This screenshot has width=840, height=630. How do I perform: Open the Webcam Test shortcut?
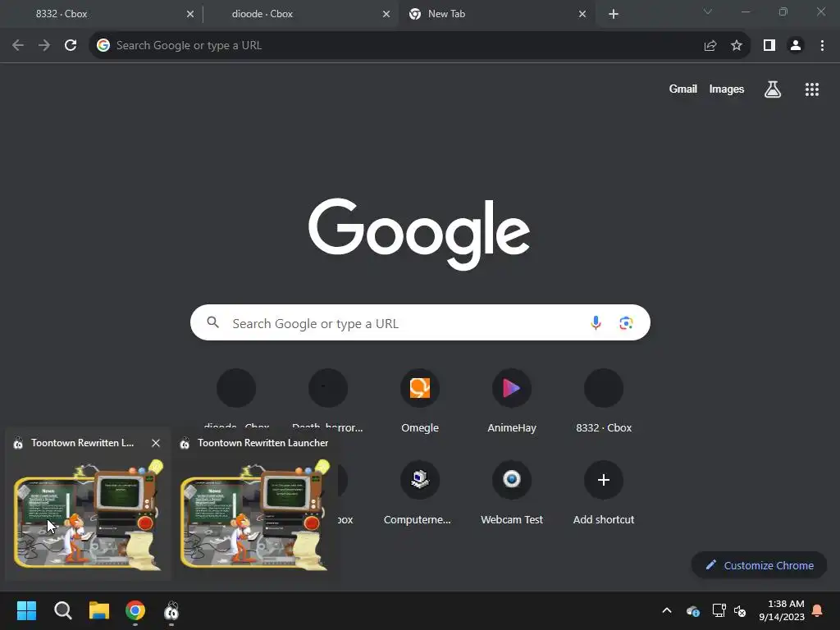pos(512,493)
